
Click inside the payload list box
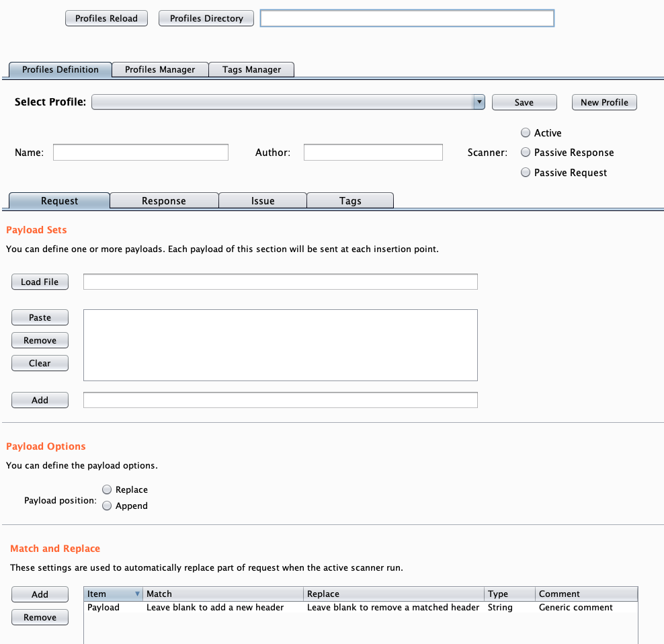280,345
